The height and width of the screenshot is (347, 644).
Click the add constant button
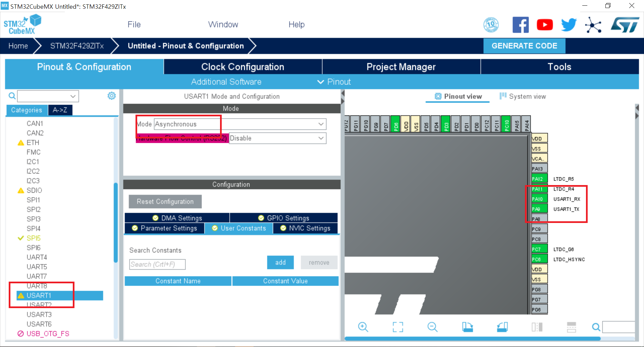pos(280,263)
